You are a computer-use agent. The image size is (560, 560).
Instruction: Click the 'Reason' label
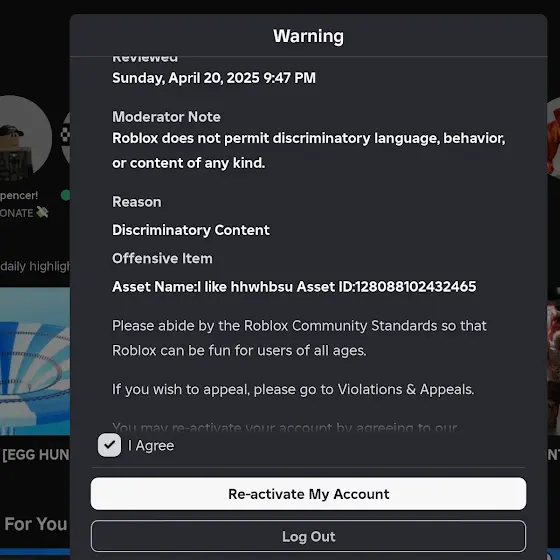[x=136, y=202]
